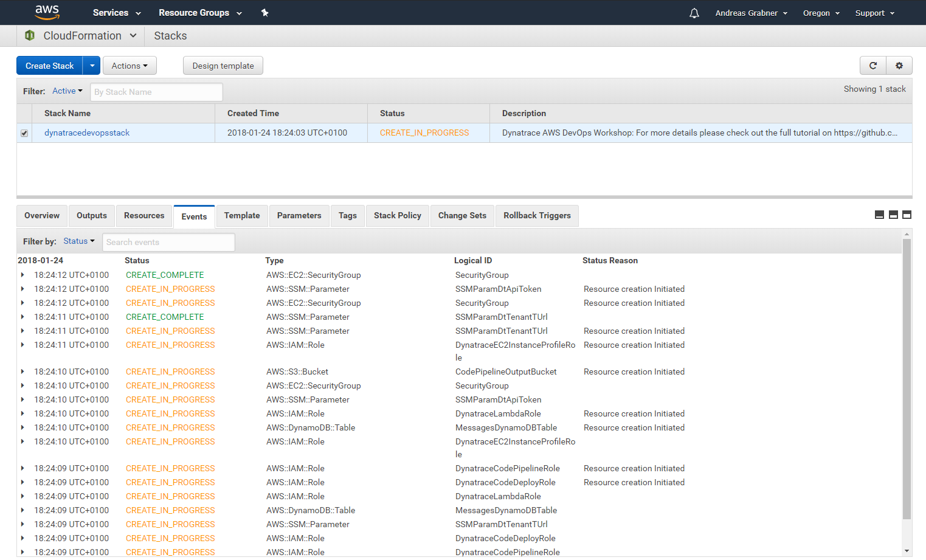This screenshot has width=926, height=560.
Task: Click the events list scrollbar thumb
Action: [x=907, y=379]
